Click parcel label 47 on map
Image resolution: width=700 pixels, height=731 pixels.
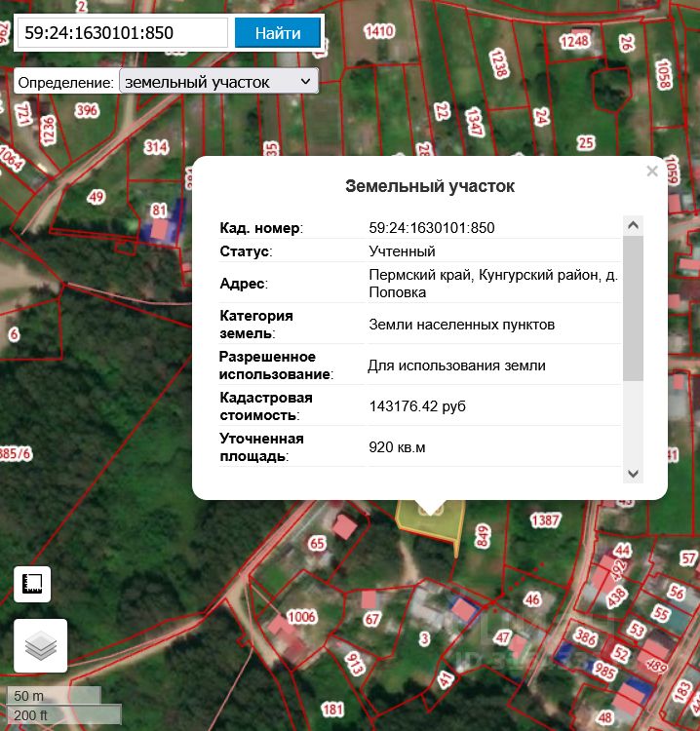tap(502, 637)
